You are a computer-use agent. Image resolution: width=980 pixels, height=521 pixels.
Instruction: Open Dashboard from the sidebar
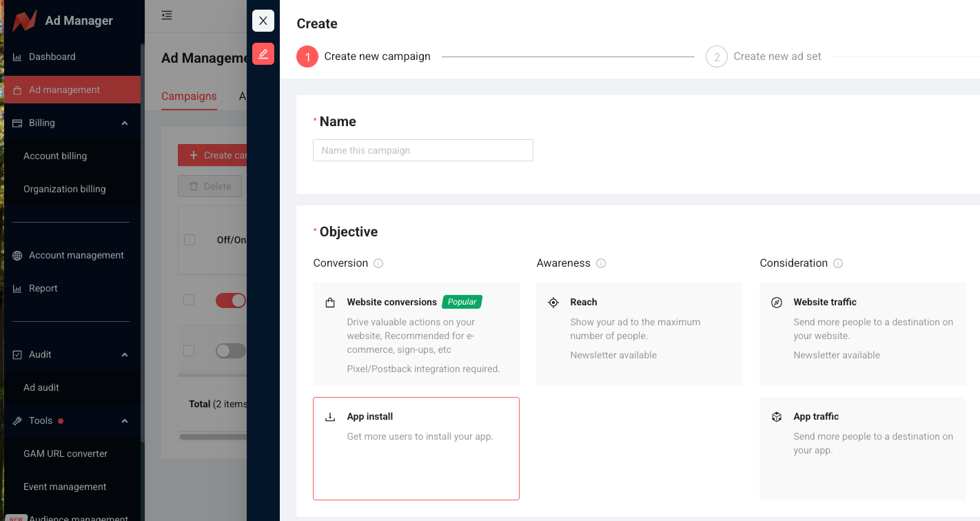[x=52, y=57]
